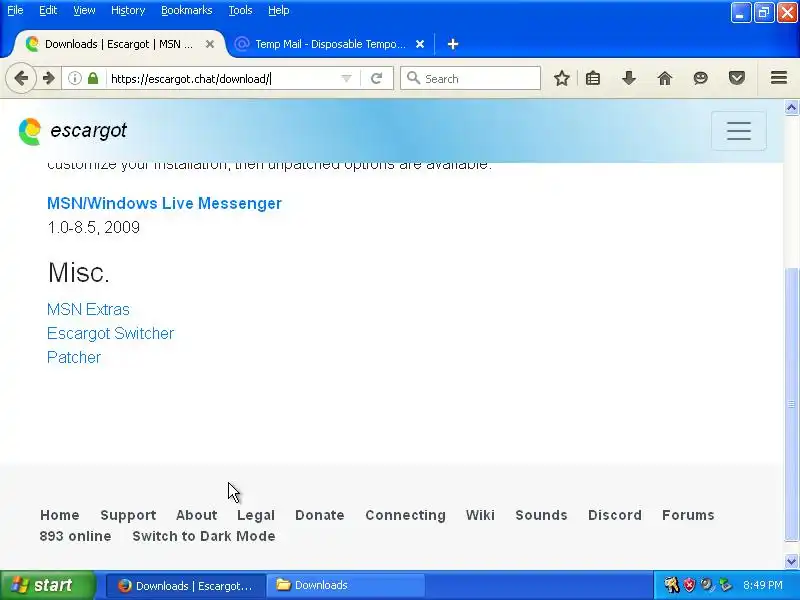This screenshot has height=600, width=800.
Task: Open MSN/Windows Live Messenger link
Action: [164, 203]
